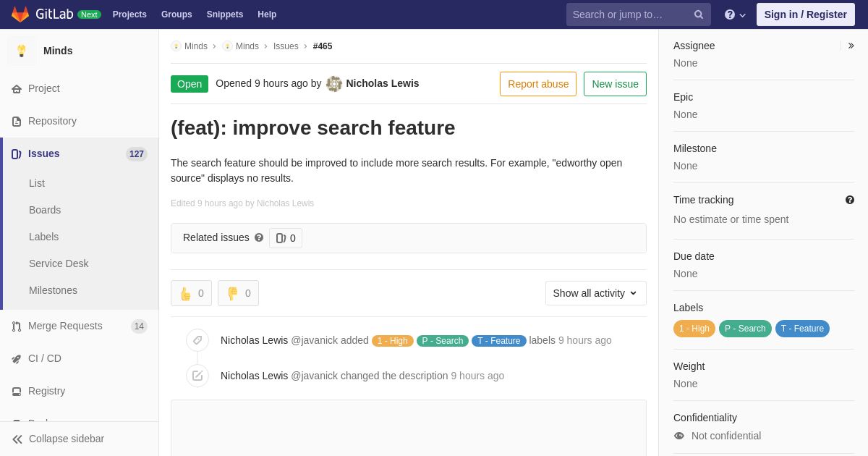This screenshot has height=456, width=868.
Task: Click the Issues count badge 127
Action: pyautogui.click(x=137, y=154)
